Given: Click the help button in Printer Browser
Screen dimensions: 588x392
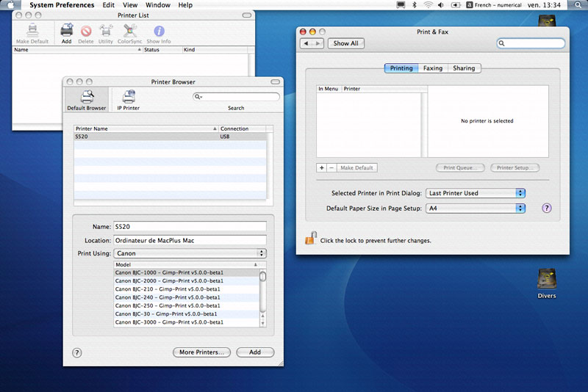Looking at the screenshot, I should pyautogui.click(x=77, y=352).
